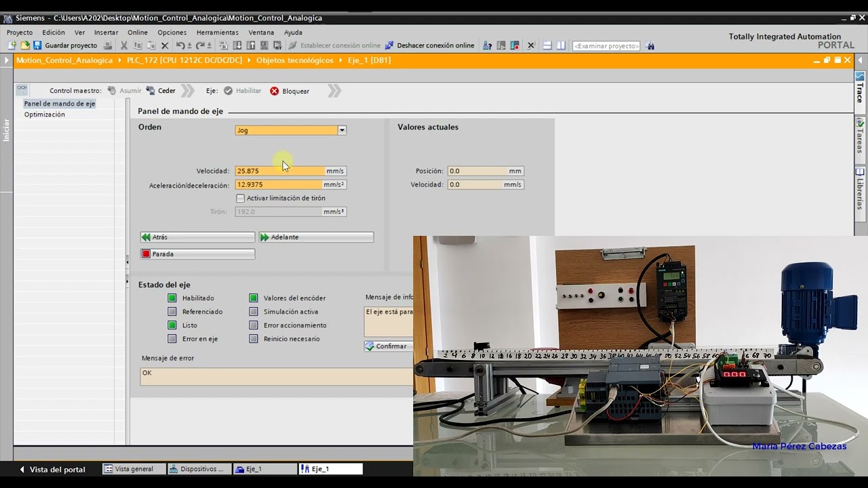Click the search binoculars icon beside Examinar proyecto
Screen dimensions: 868x488
(x=650, y=45)
